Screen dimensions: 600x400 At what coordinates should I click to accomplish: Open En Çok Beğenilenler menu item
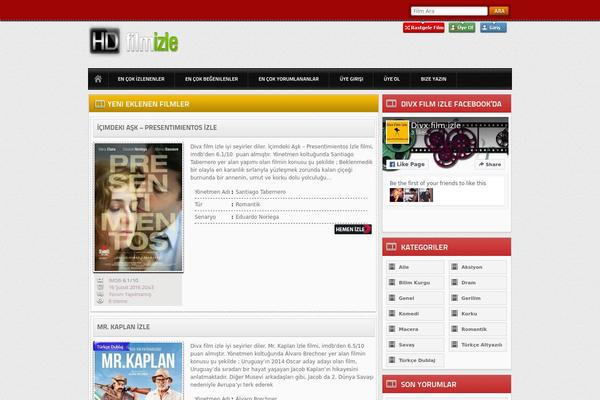tap(212, 79)
